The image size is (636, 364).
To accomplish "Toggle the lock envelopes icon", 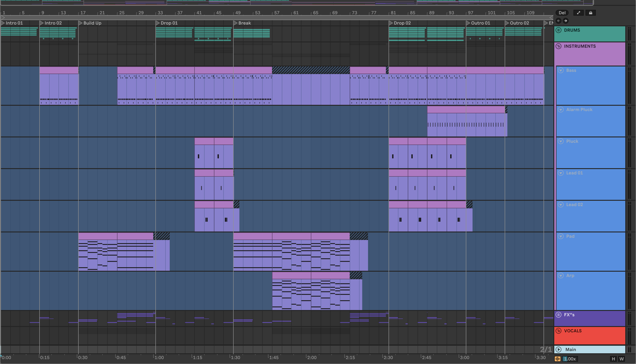I will coord(590,13).
